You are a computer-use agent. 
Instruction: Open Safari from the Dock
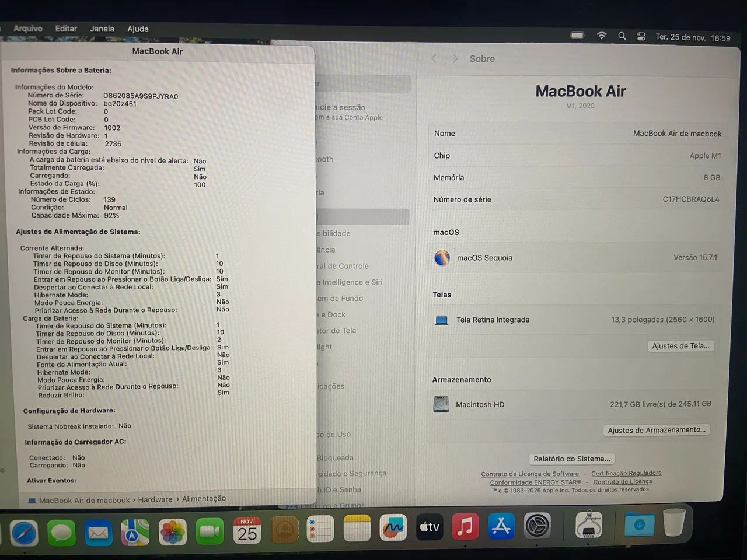(23, 533)
